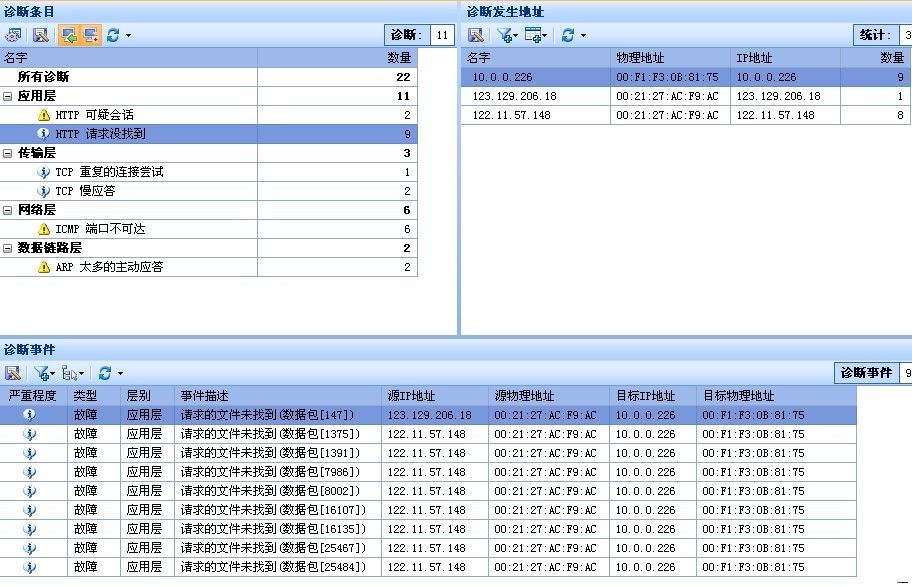The height and width of the screenshot is (587, 912).
Task: Collapse the 网络层 tree group
Action: point(8,210)
